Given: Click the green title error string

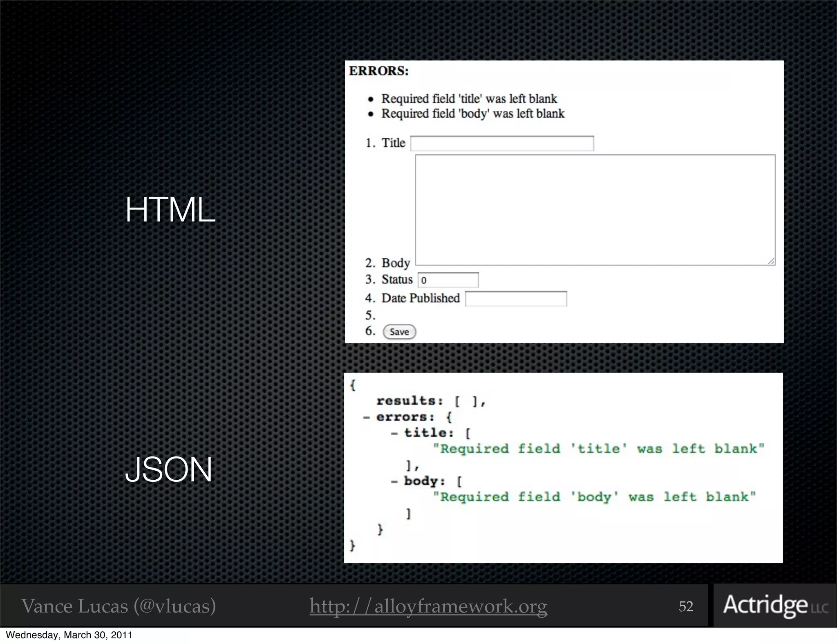Looking at the screenshot, I should coord(598,449).
